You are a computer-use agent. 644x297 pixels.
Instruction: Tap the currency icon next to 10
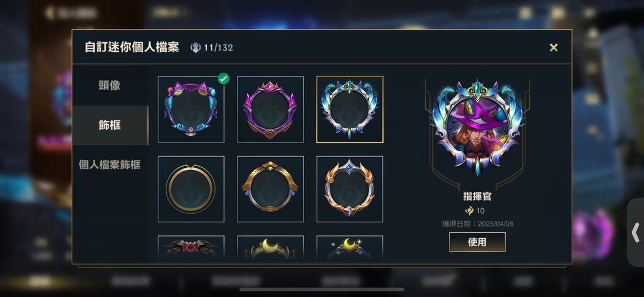coord(469,211)
